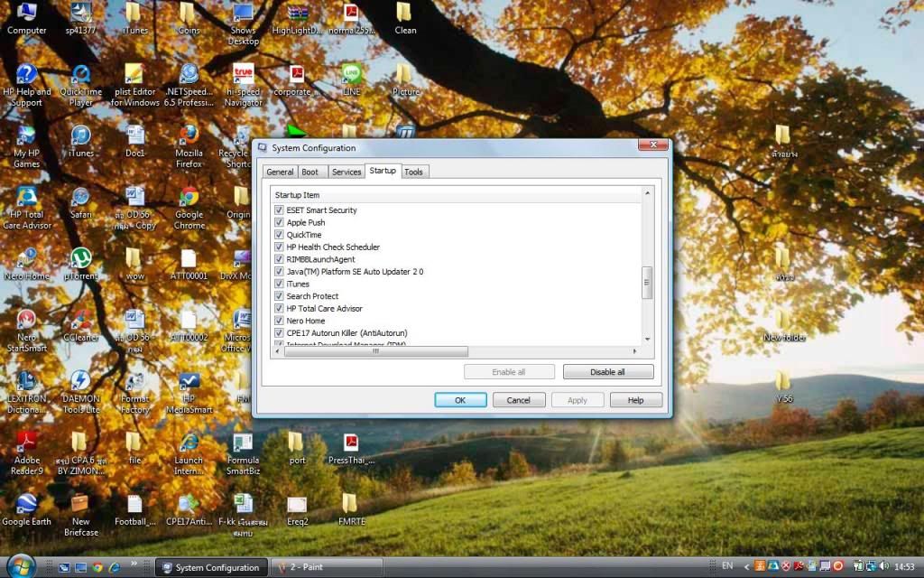Launch DAEMON Tools Lite icon
The height and width of the screenshot is (578, 924).
(x=80, y=392)
